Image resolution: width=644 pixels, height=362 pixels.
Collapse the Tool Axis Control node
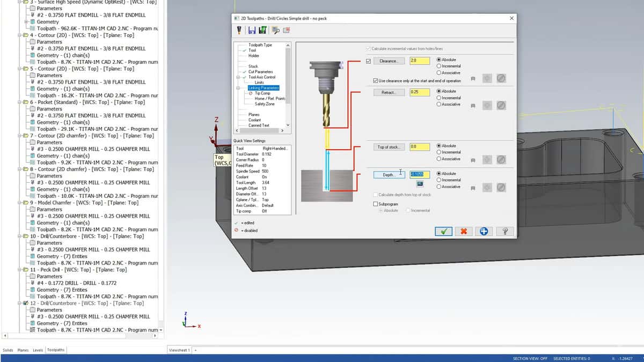coord(237,77)
